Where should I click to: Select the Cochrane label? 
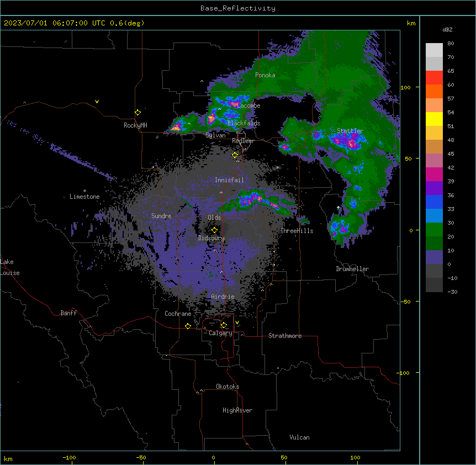click(x=178, y=314)
